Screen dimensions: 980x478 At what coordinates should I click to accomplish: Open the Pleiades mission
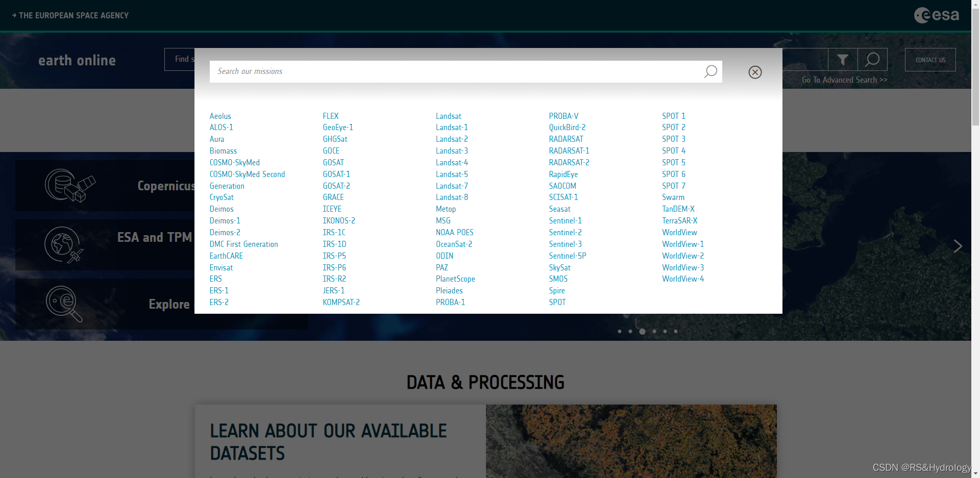tap(449, 291)
